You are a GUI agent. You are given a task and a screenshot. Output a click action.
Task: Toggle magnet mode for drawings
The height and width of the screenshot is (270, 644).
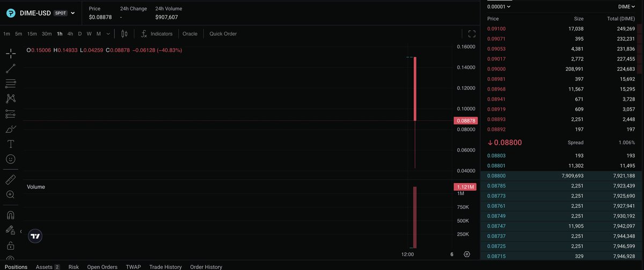[10, 215]
